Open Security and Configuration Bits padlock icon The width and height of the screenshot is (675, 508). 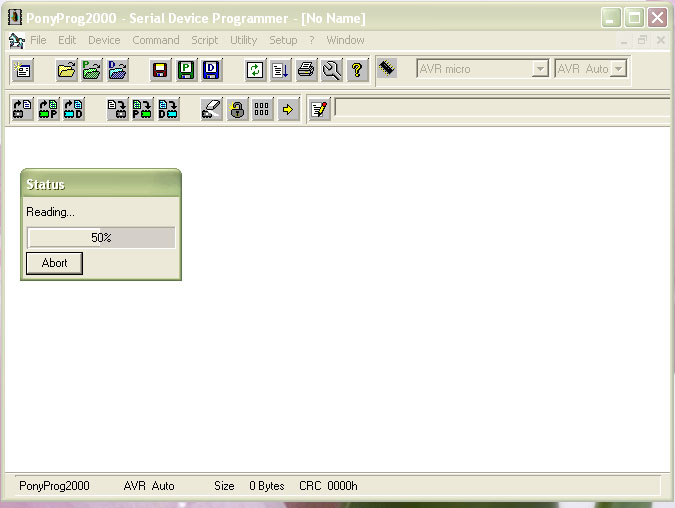[237, 109]
